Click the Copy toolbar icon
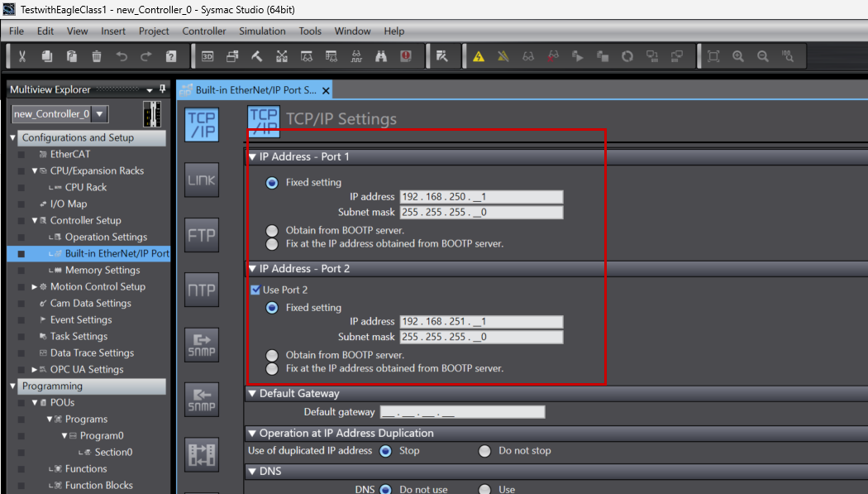This screenshot has width=868, height=494. [x=47, y=56]
